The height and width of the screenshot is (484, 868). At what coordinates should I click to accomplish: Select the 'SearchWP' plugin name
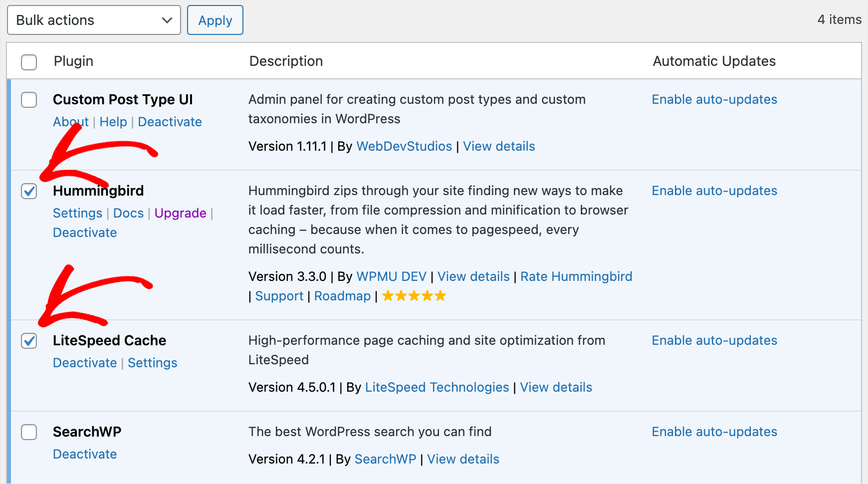click(x=87, y=432)
